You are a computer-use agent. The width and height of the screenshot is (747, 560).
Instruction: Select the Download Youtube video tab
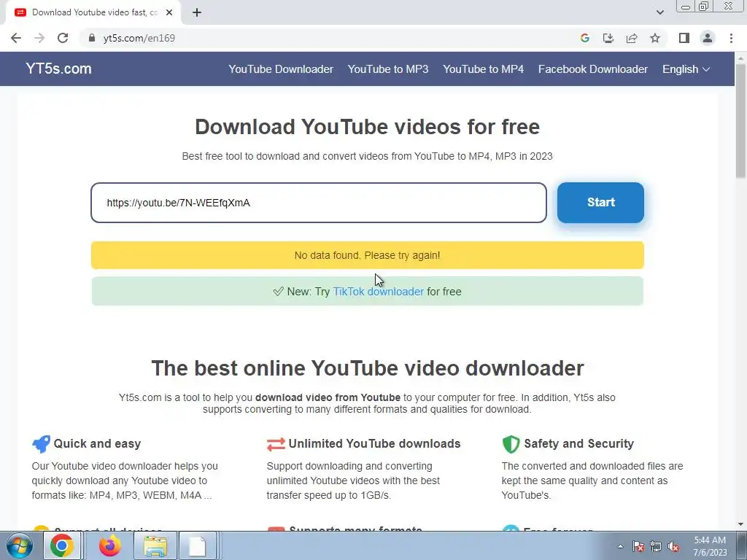tap(93, 13)
